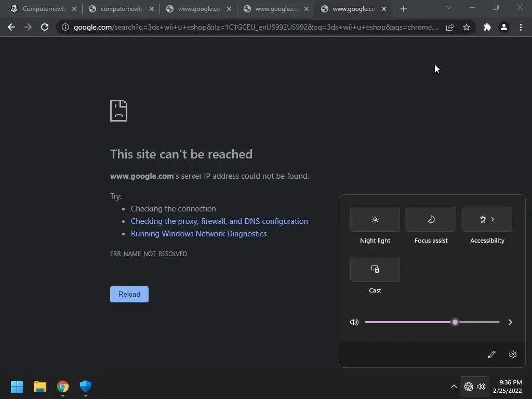
Task: Open the clock showing 9:36 PM
Action: point(507,387)
